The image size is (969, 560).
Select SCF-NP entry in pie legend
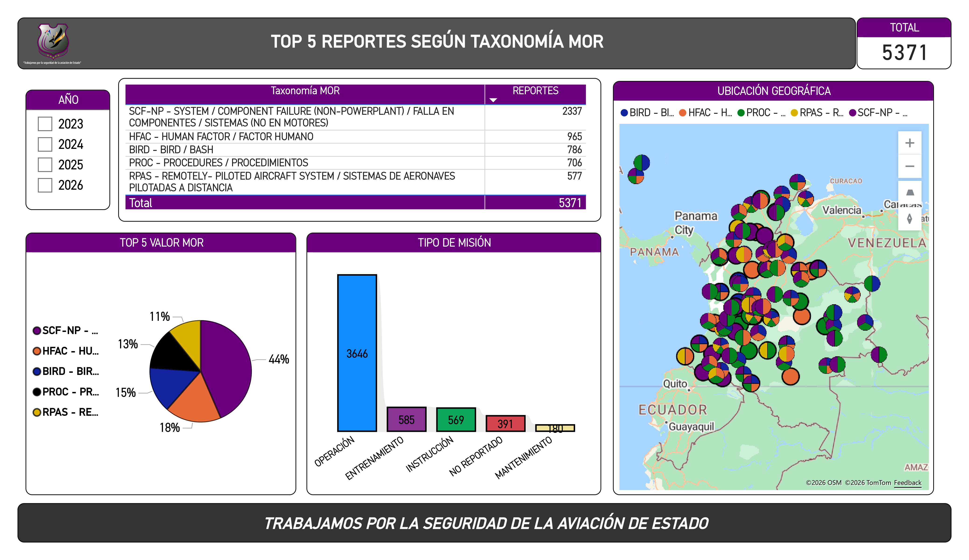point(65,331)
